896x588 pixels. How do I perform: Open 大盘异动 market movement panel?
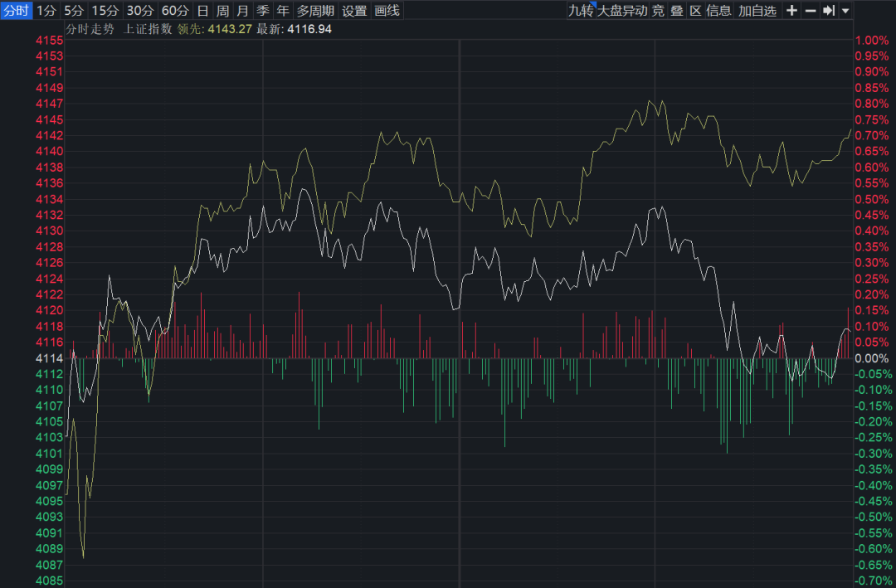tap(622, 11)
